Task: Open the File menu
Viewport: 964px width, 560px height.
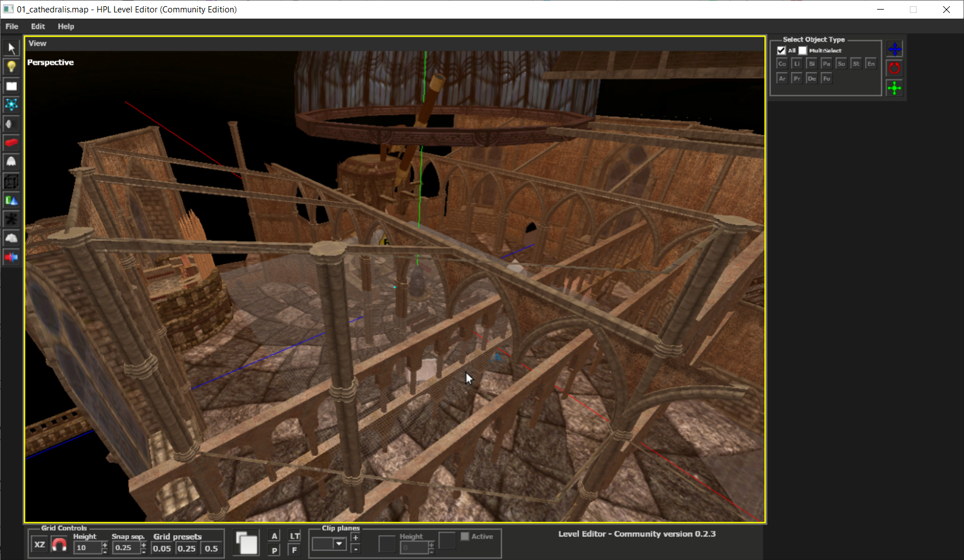Action: [x=12, y=27]
